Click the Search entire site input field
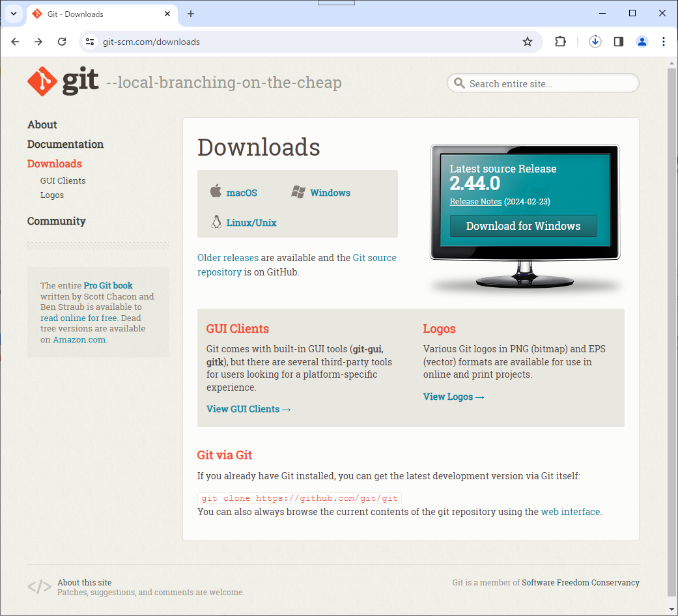This screenshot has width=678, height=616. [x=543, y=83]
